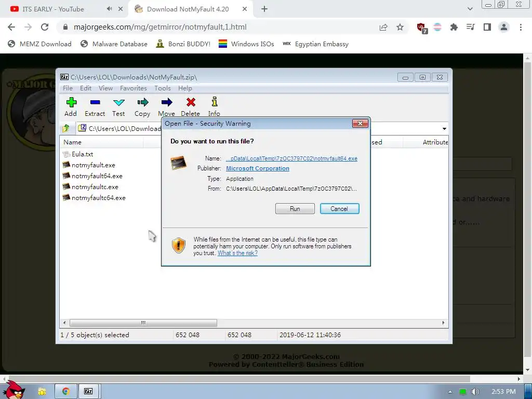Open the media controls icon
Viewport: 532px width, 399px height.
(x=471, y=27)
